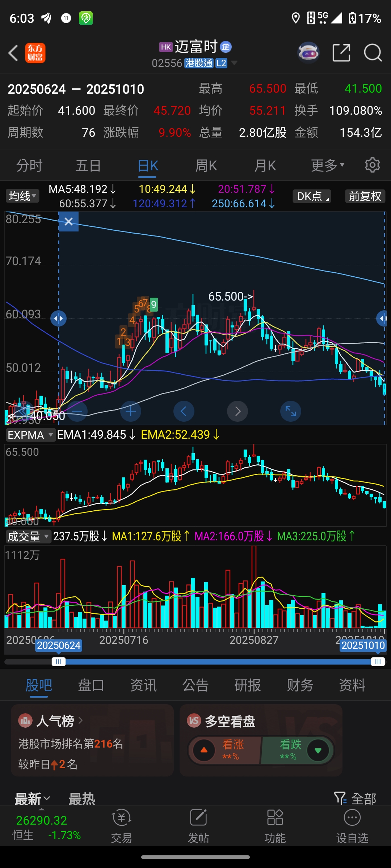Screen dimensions: 391x868
Task: Sort posts by 最热
Action: point(82,799)
